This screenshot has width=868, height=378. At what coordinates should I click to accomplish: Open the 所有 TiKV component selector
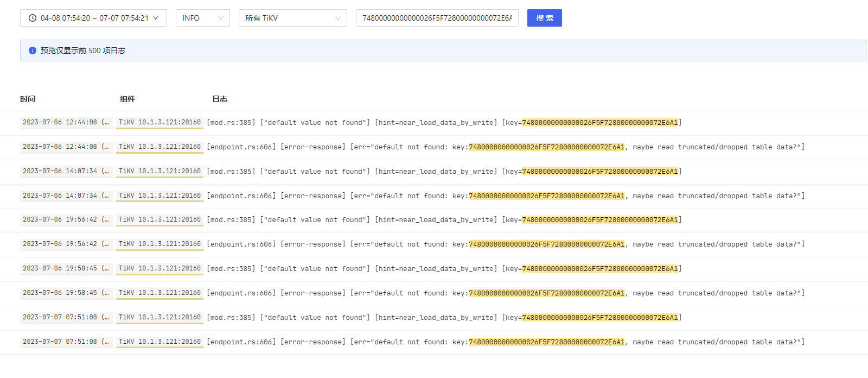[x=293, y=18]
